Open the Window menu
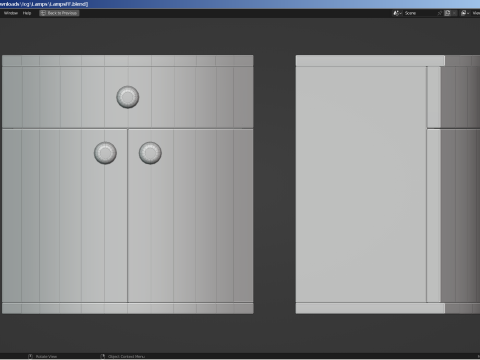 click(x=11, y=13)
